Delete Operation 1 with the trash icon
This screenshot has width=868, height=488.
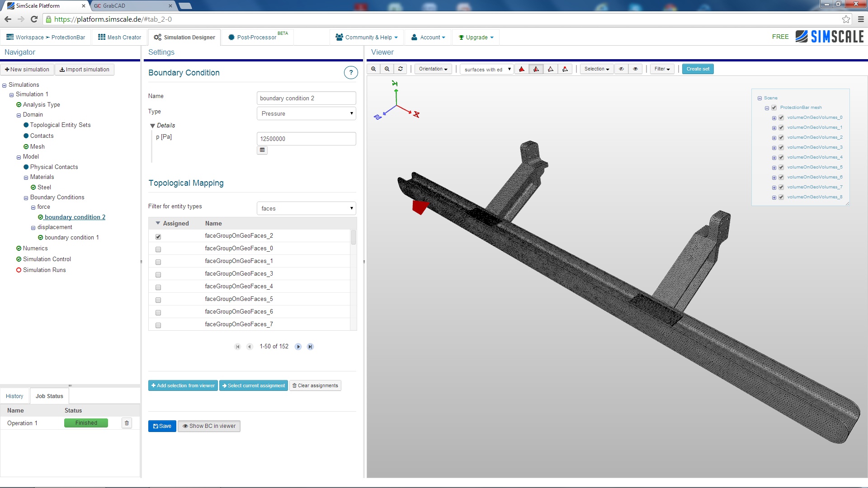(x=127, y=423)
